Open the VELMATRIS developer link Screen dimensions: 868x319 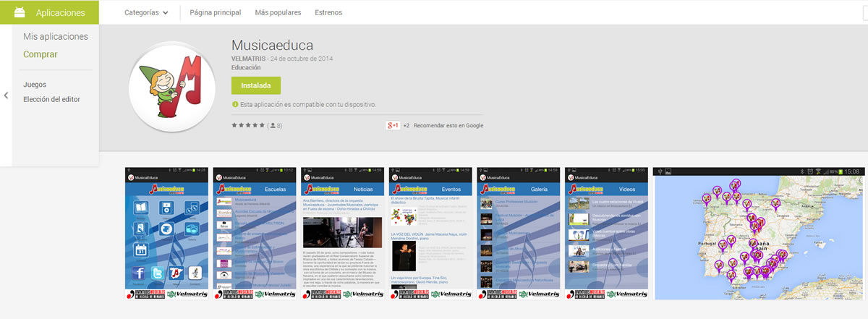tap(247, 59)
